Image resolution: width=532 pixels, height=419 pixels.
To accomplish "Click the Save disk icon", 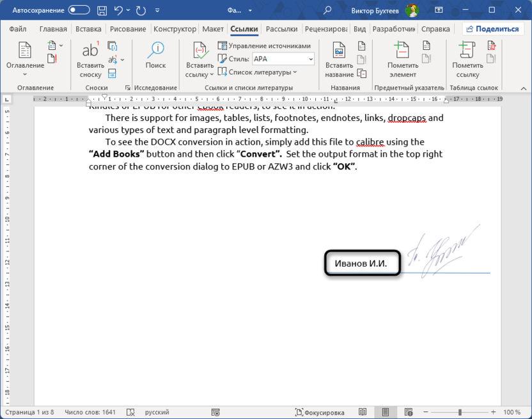I will (x=102, y=10).
